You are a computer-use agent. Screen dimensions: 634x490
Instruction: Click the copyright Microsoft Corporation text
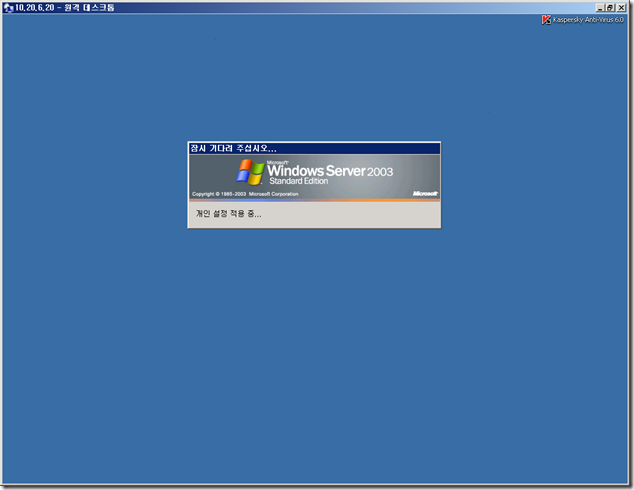click(x=245, y=194)
